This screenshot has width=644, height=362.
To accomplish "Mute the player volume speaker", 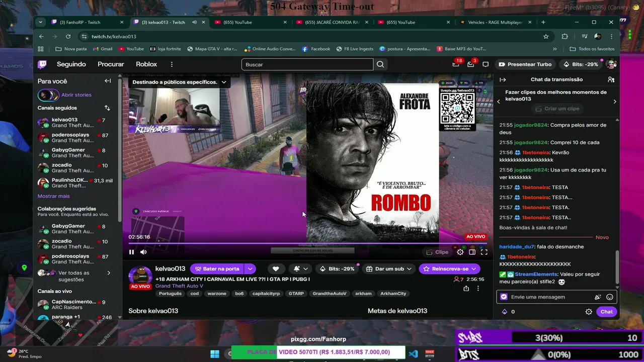I will coord(143,252).
